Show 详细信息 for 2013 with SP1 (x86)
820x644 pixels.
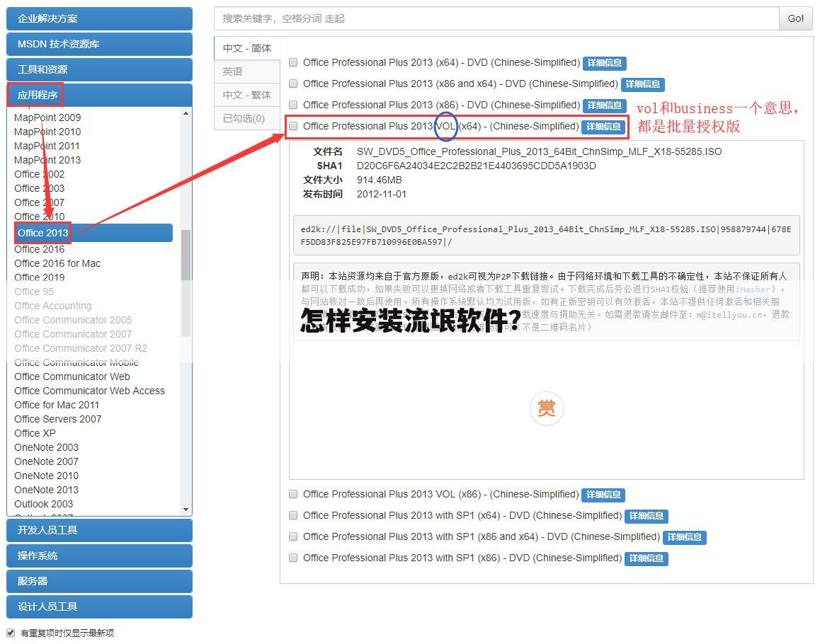647,558
